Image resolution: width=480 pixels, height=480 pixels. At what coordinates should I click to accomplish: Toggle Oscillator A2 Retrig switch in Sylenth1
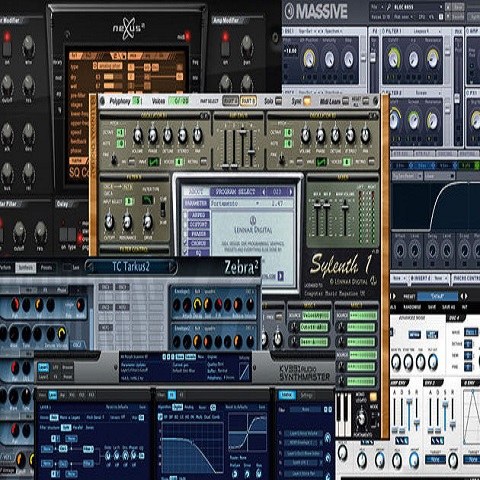[x=371, y=162]
